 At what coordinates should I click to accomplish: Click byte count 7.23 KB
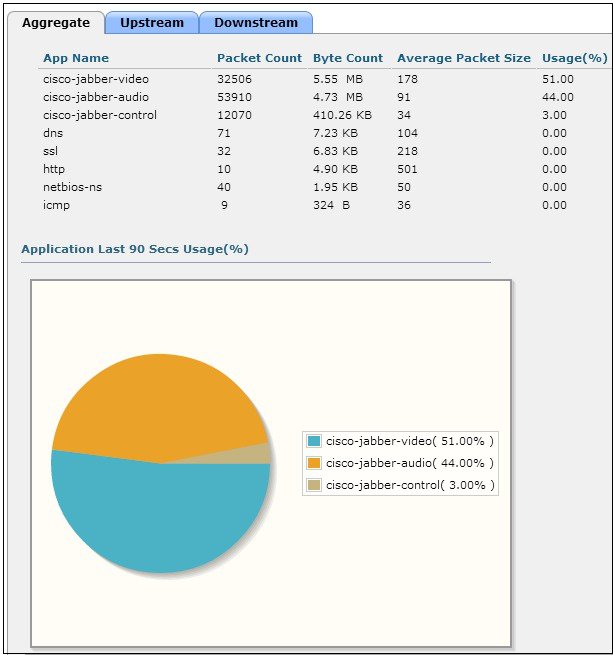336,133
